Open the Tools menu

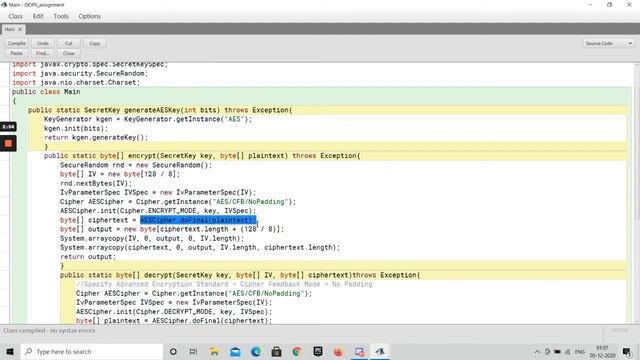[61, 16]
